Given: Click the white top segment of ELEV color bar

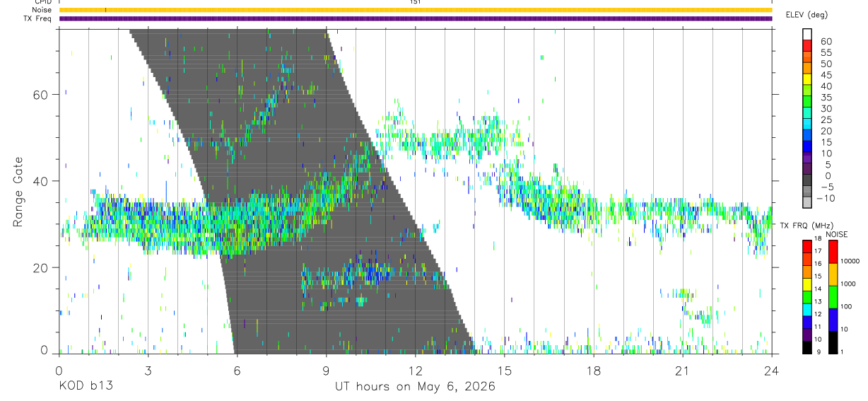Looking at the screenshot, I should pos(807,33).
